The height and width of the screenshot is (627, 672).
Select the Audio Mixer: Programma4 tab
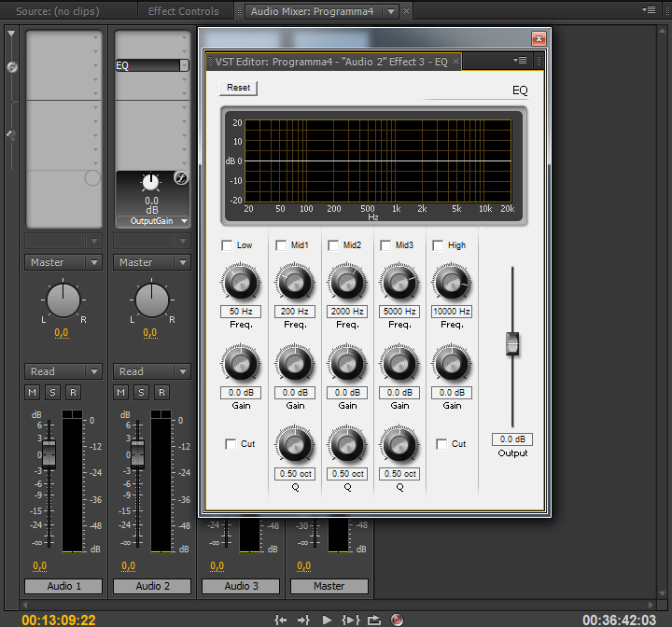coord(312,11)
